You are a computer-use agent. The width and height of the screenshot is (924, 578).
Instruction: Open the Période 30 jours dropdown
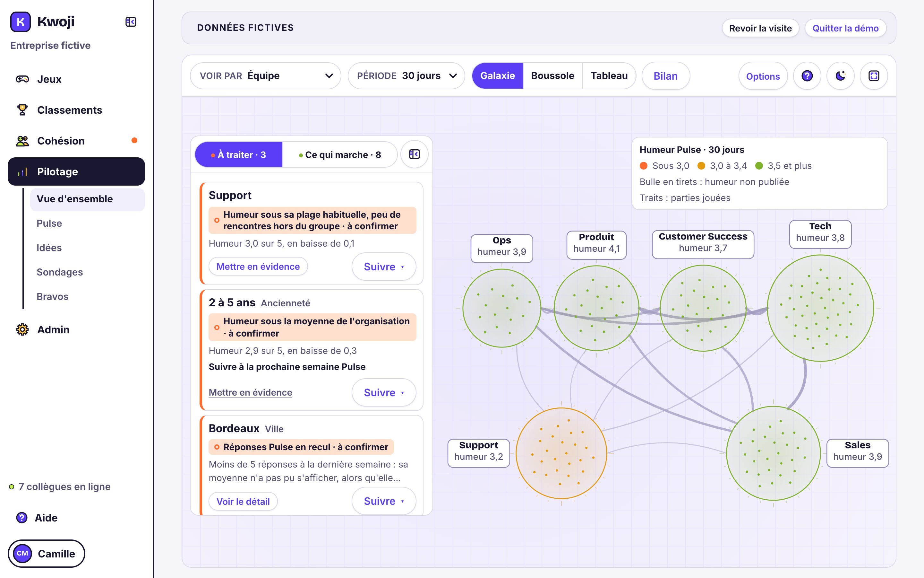click(406, 76)
